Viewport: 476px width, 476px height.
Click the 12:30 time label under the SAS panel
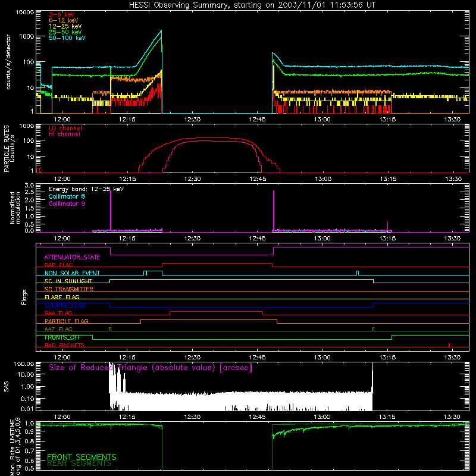click(x=192, y=417)
